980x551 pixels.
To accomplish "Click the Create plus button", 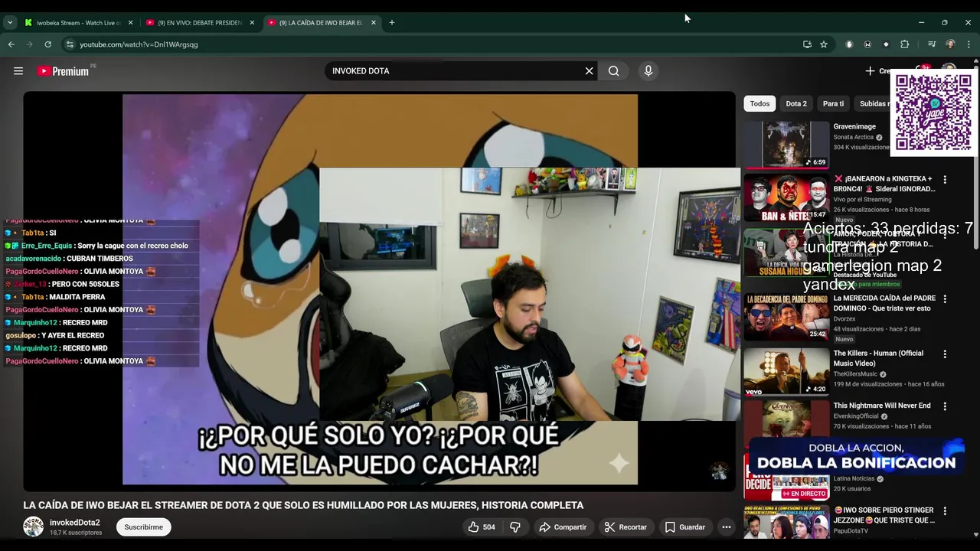I will 877,71.
